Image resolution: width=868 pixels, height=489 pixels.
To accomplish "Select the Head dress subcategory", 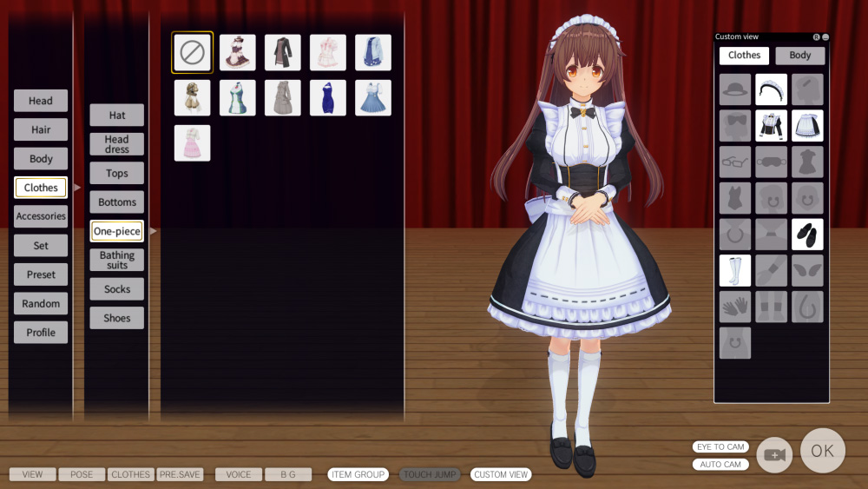I will [x=117, y=144].
